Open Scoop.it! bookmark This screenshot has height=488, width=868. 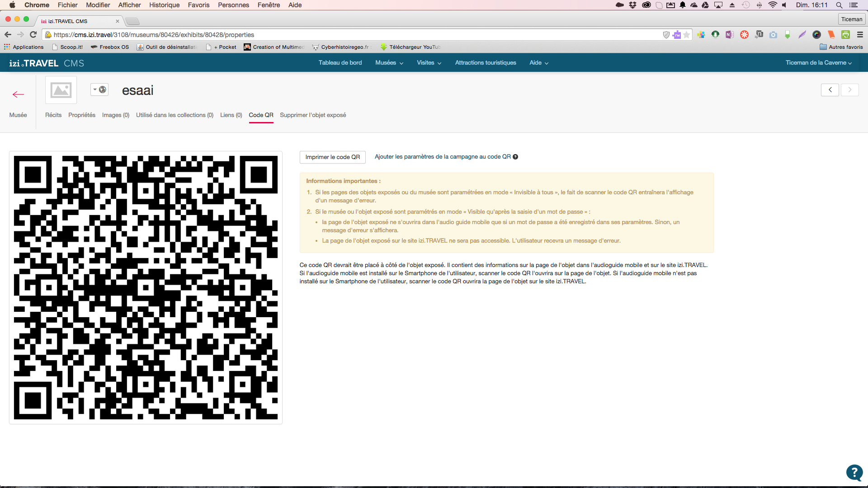point(67,47)
